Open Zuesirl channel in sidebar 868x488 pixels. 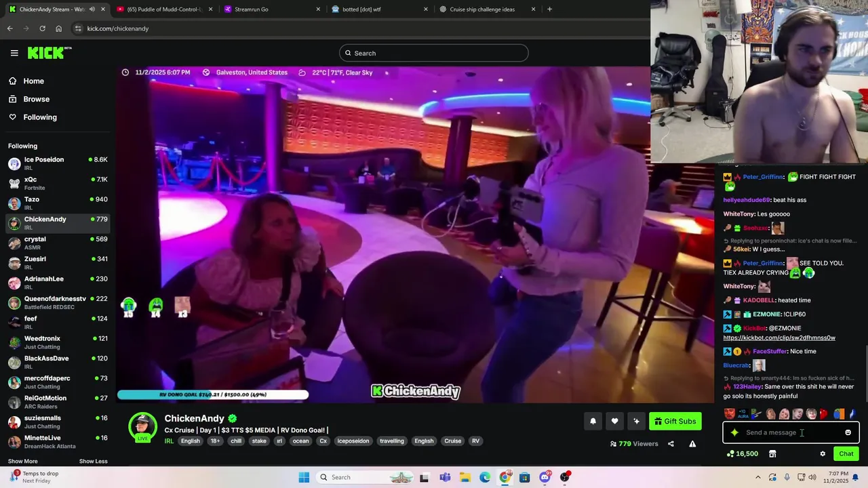58,262
